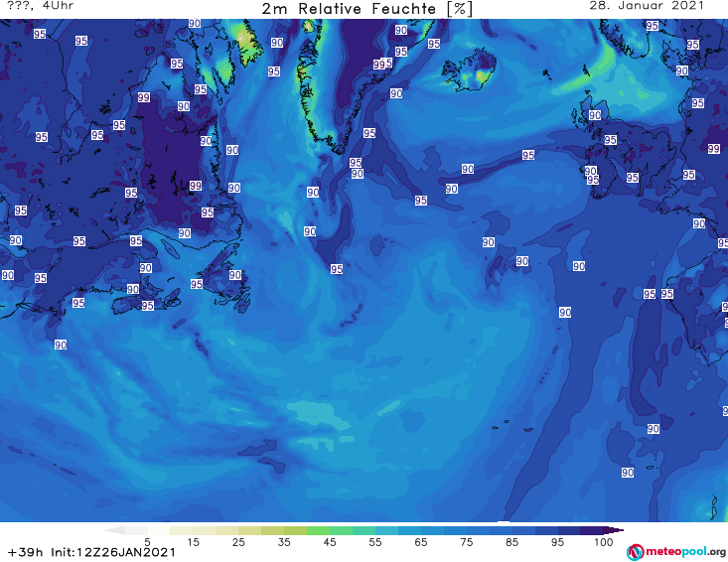Image resolution: width=728 pixels, height=562 pixels.
Task: Click the meteopool circular logo icon
Action: [x=635, y=552]
